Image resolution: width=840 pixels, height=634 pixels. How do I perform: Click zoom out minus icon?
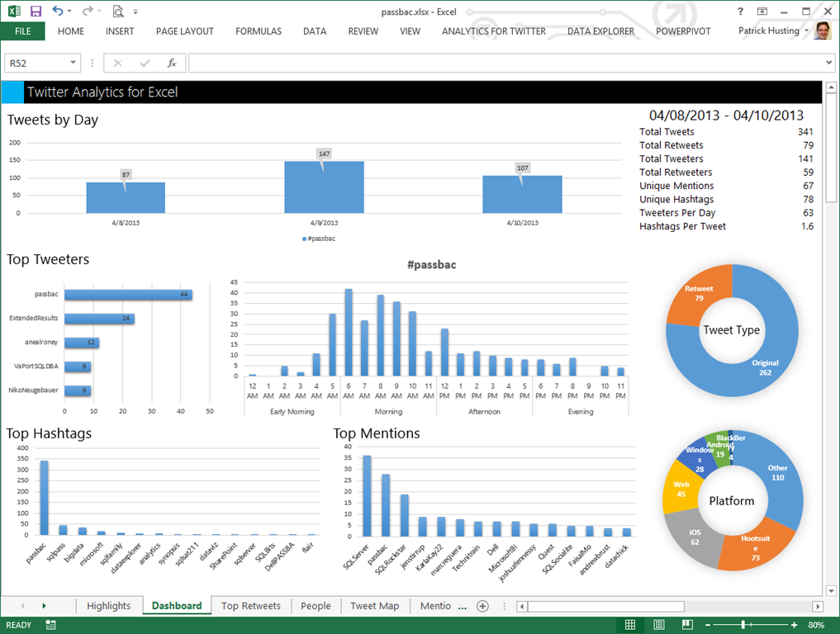click(708, 625)
